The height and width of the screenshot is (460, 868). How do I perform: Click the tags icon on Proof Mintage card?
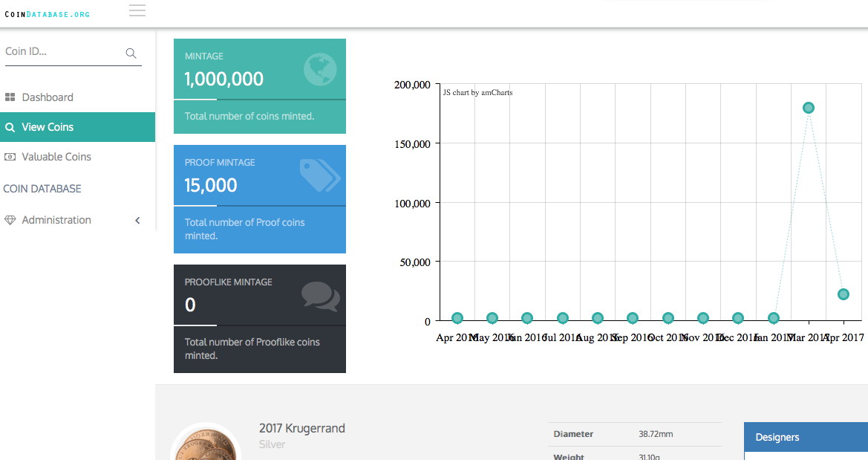[320, 175]
